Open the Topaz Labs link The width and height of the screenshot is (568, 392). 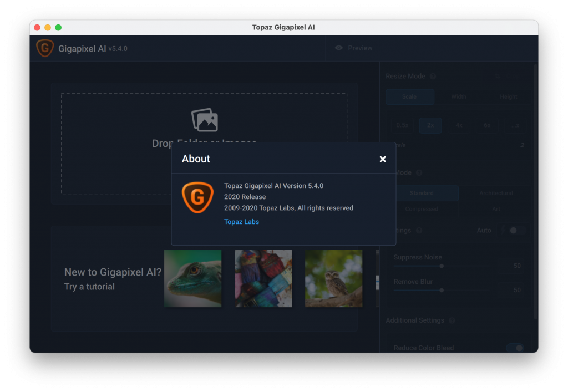pos(241,222)
